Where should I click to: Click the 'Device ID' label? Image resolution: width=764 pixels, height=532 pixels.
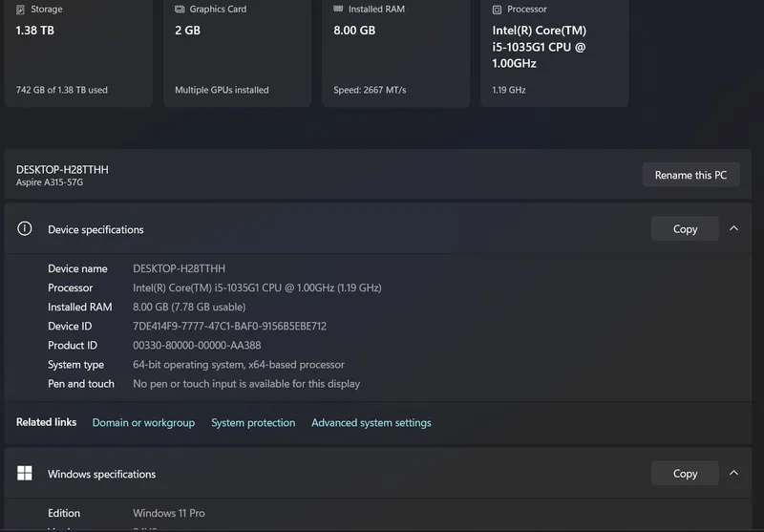click(70, 327)
